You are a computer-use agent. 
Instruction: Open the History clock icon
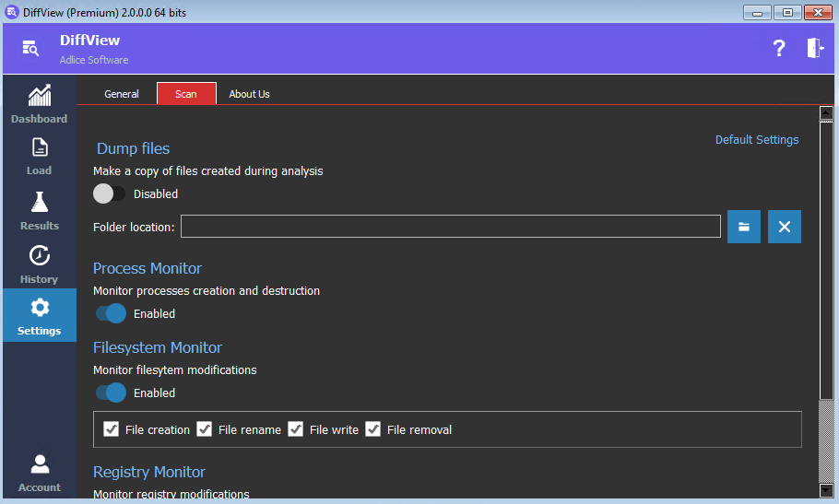pos(39,255)
